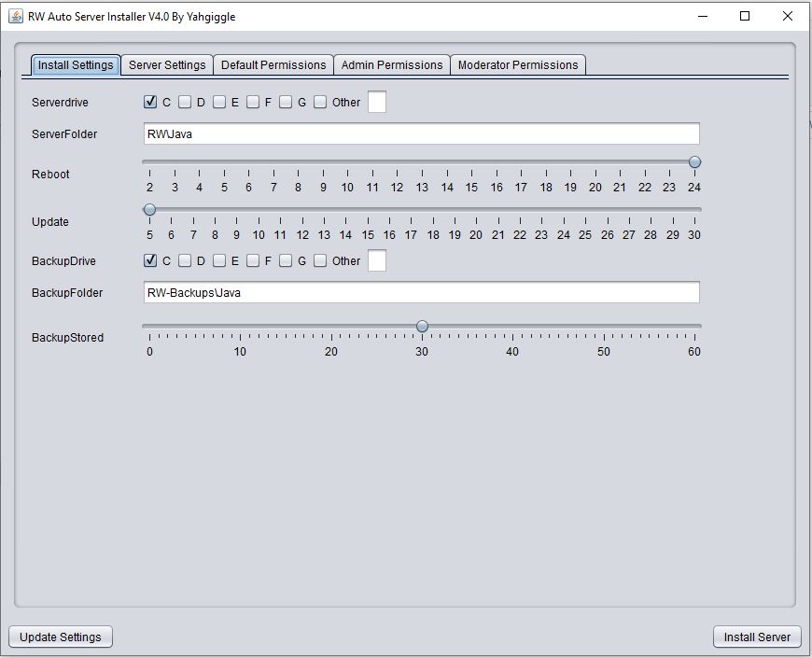
Task: Click the Install Server button
Action: (757, 637)
